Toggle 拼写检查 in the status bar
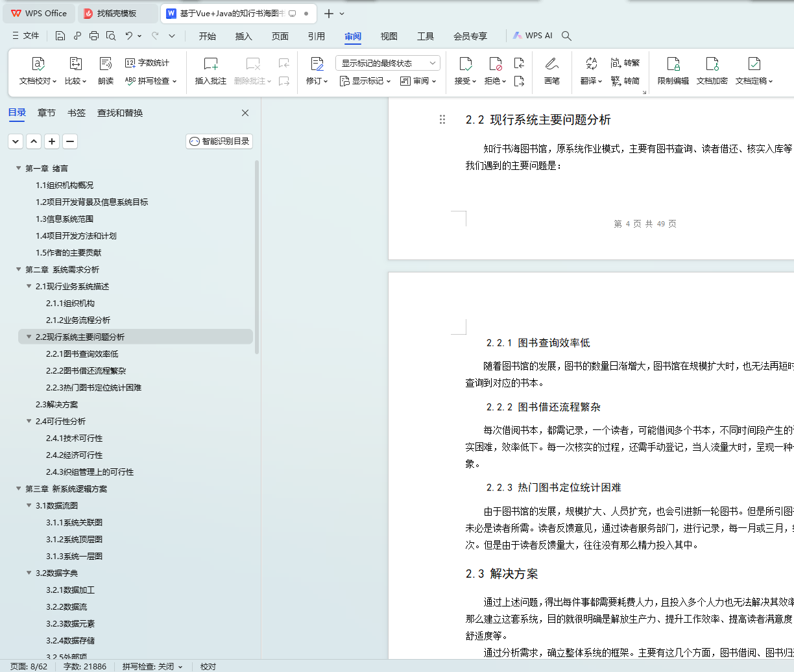 [144, 666]
